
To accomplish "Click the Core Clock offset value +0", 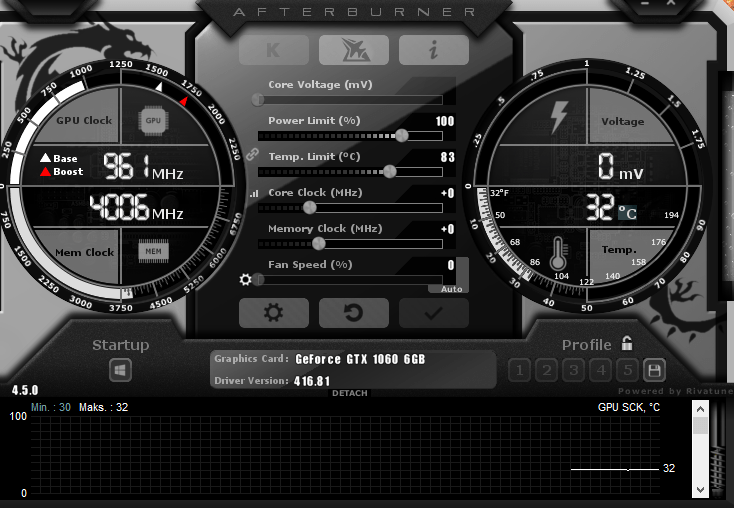I will 448,193.
